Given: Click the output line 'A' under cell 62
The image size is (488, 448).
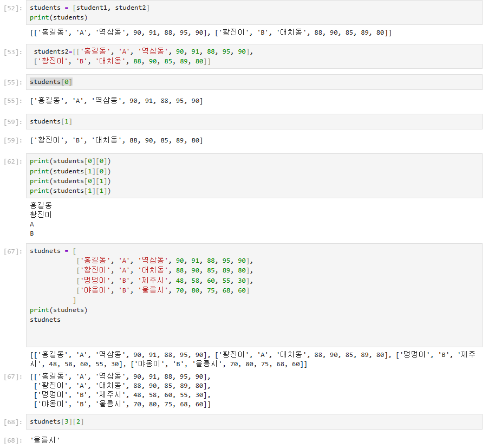Looking at the screenshot, I should pyautogui.click(x=32, y=224).
